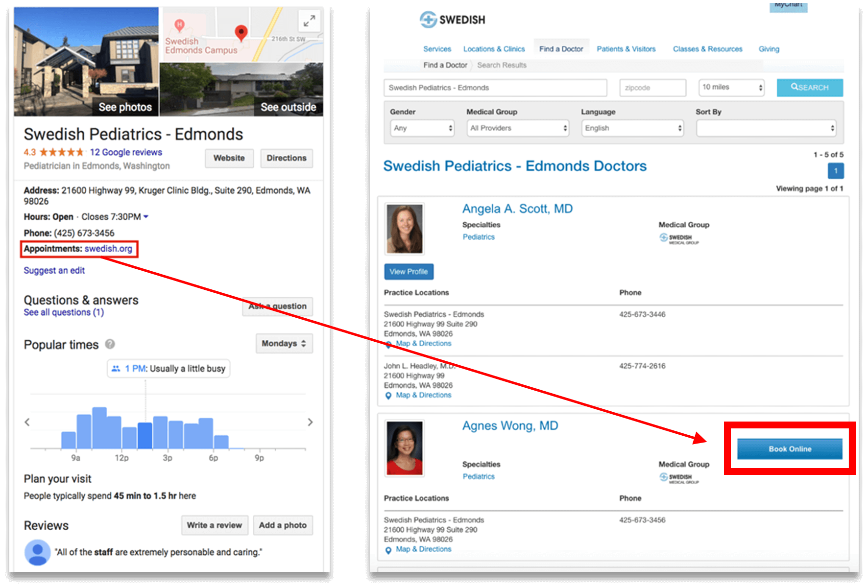
Task: Click Suggest an edit
Action: 54,270
